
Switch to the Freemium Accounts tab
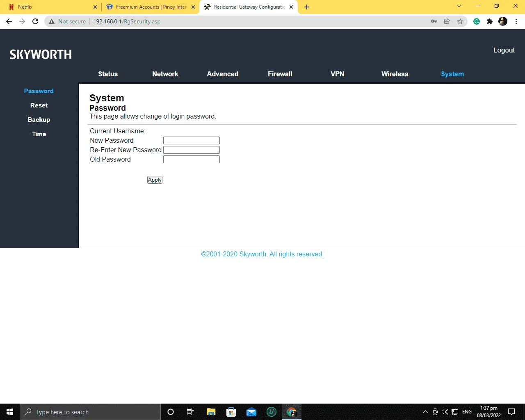(150, 7)
